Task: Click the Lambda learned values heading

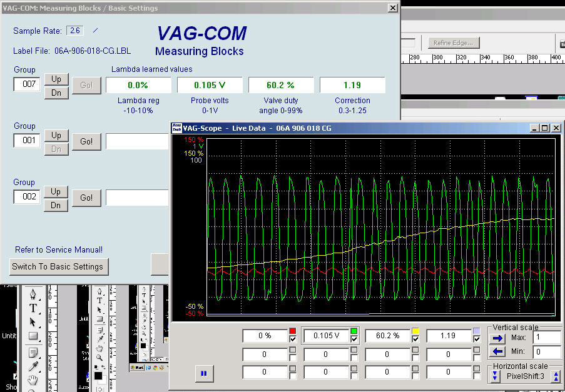Action: [151, 69]
